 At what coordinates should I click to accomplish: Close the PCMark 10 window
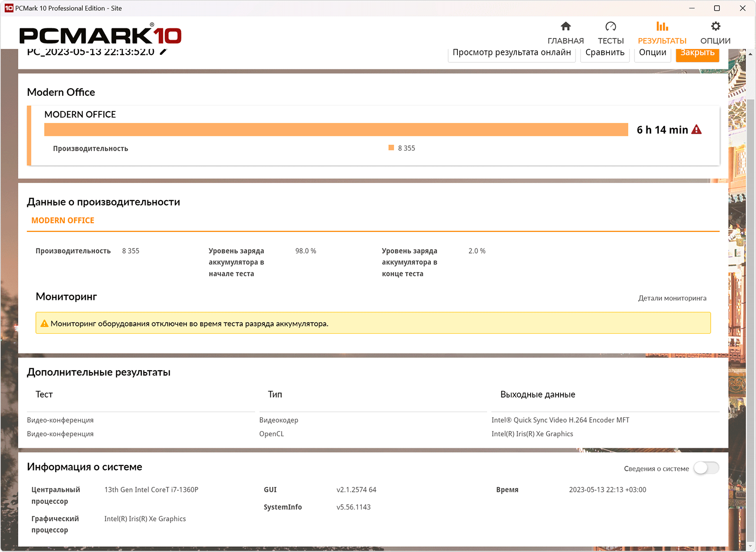(742, 8)
